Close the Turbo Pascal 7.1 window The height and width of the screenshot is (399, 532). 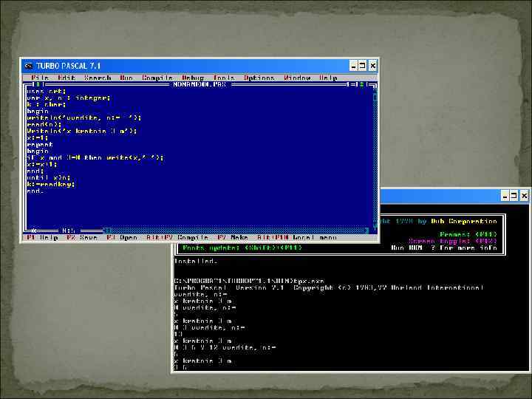click(x=372, y=66)
